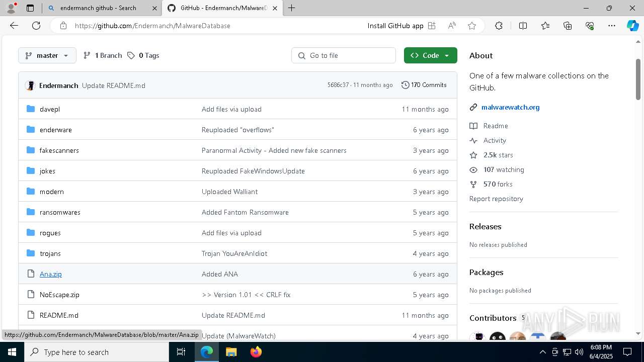
Task: View the 0 Tags link
Action: [x=143, y=55]
